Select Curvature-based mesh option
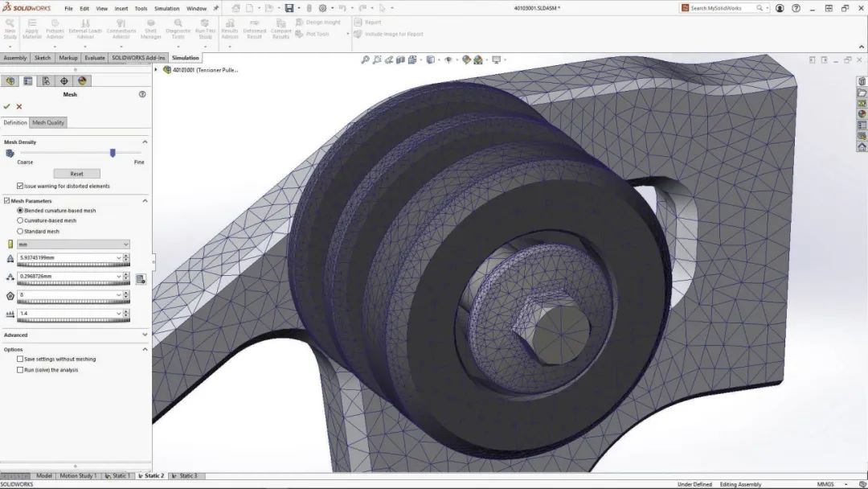Image resolution: width=868 pixels, height=489 pixels. pyautogui.click(x=20, y=220)
